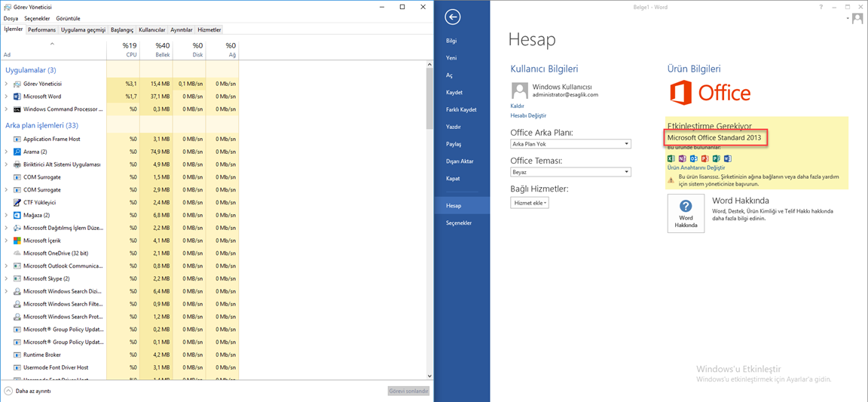Image resolution: width=868 pixels, height=402 pixels.
Task: Click the Word Hakkında button
Action: coord(686,213)
